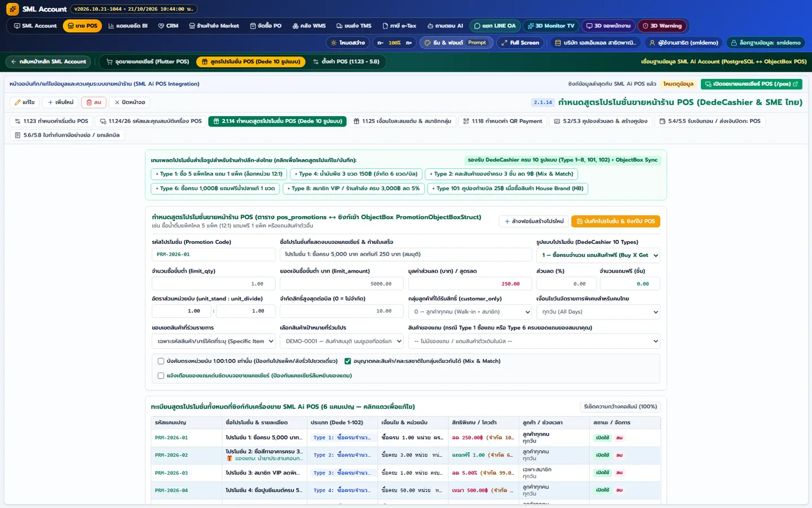
Task: Open the DedeCashier 10 Types promotion dropdown
Action: point(598,255)
